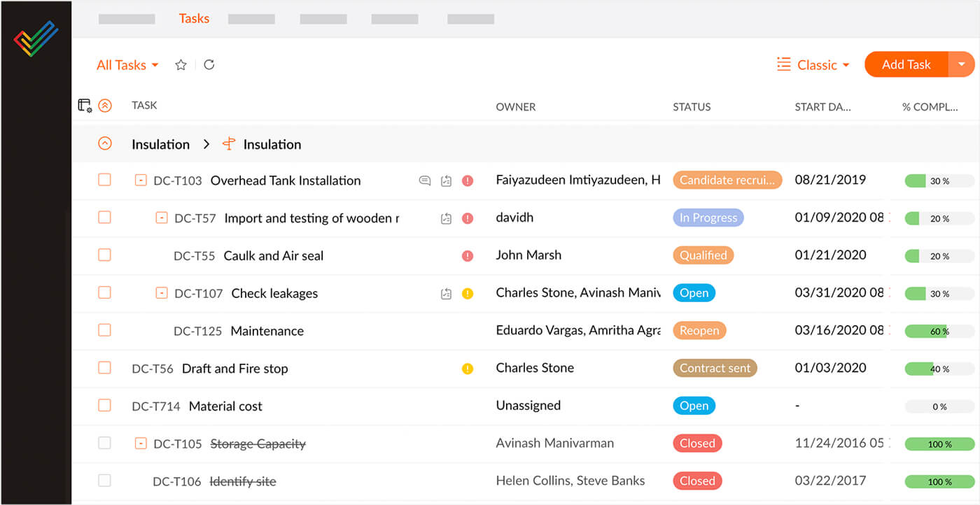
Task: Click yellow priority icon on Draft and Fire stop
Action: click(x=468, y=369)
